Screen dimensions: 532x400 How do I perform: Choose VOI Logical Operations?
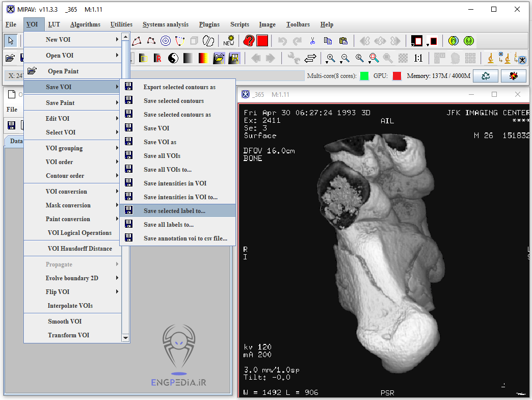pos(72,233)
